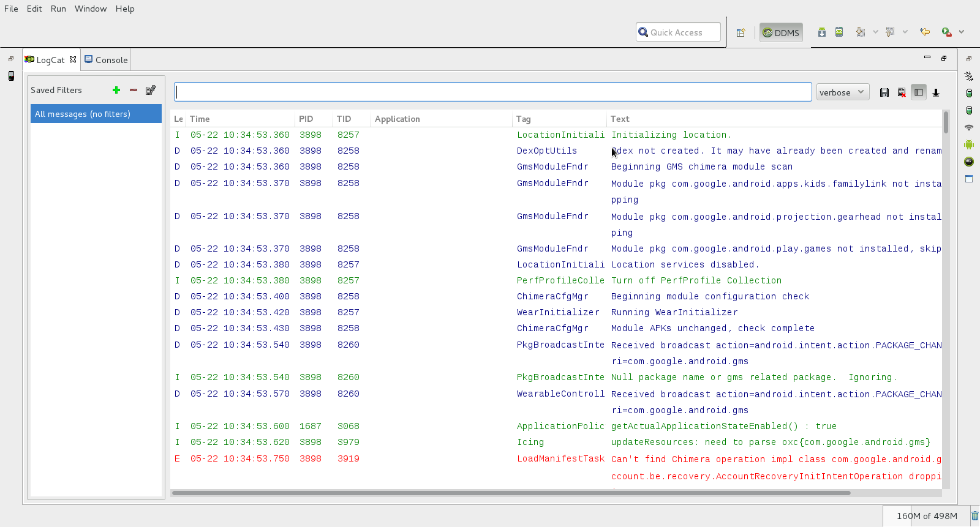Delete the selected logcat filter
Viewport: 980px width, 527px height.
click(x=134, y=90)
